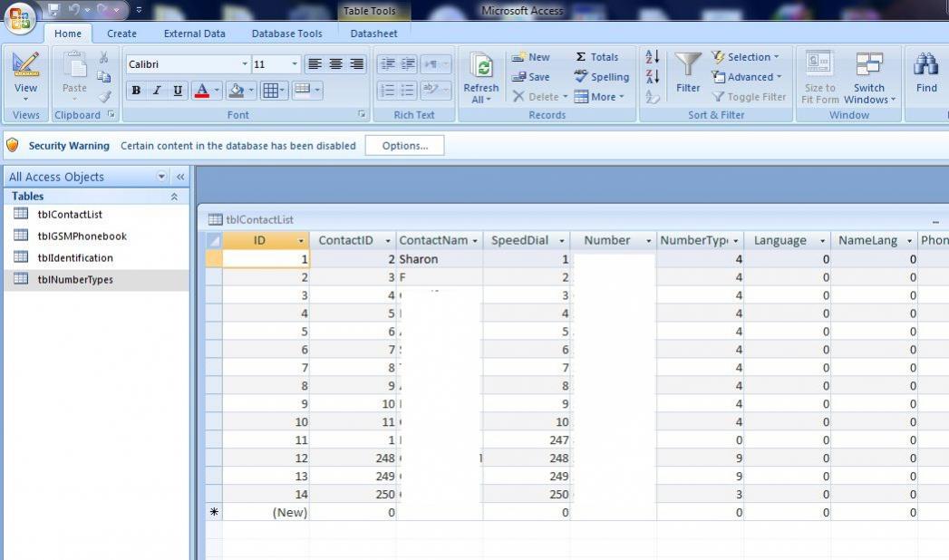Click the Switch Windows icon

pos(870,64)
